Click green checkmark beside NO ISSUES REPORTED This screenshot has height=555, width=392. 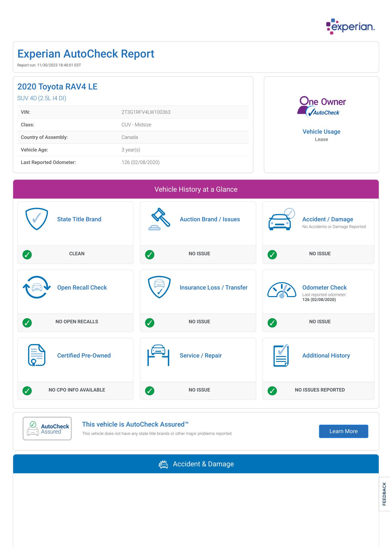point(272,391)
